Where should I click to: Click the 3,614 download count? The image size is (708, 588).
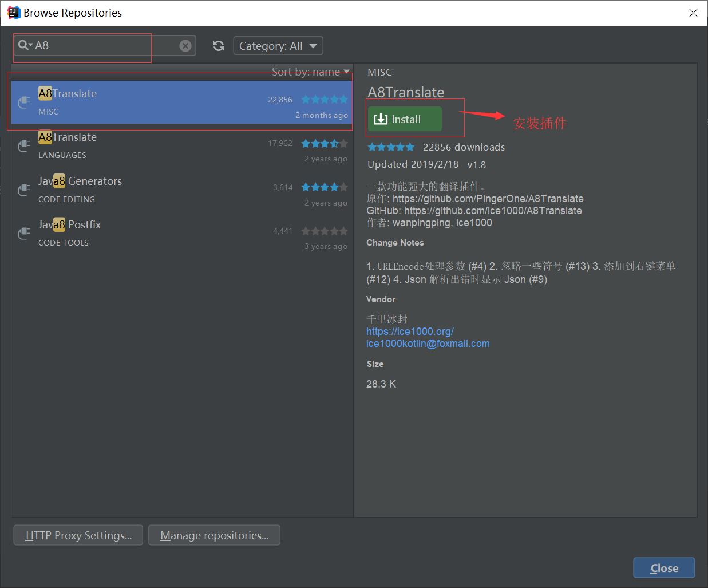click(283, 187)
